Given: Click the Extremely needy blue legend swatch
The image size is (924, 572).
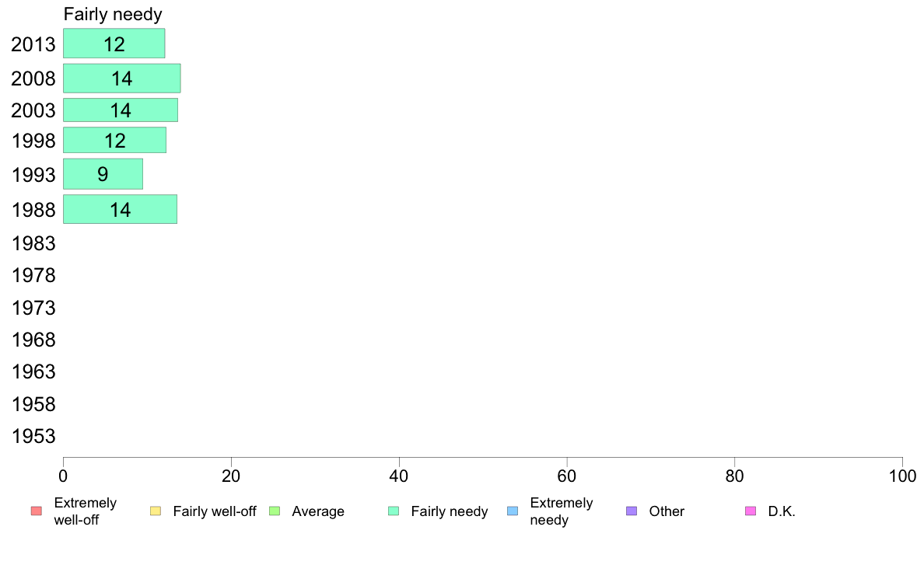Looking at the screenshot, I should [513, 511].
